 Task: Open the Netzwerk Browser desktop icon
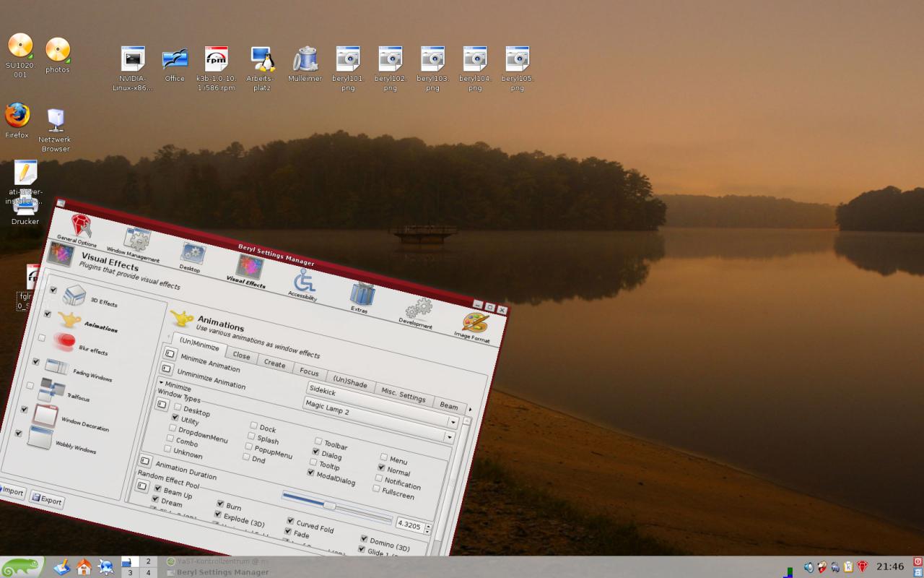click(56, 119)
